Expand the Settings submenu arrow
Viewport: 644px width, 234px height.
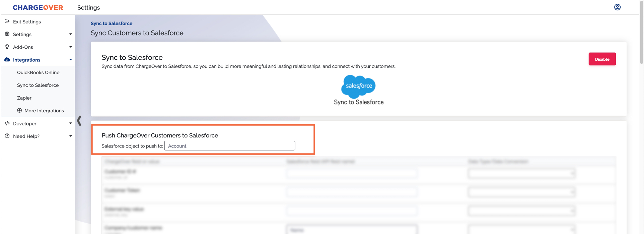pyautogui.click(x=70, y=34)
